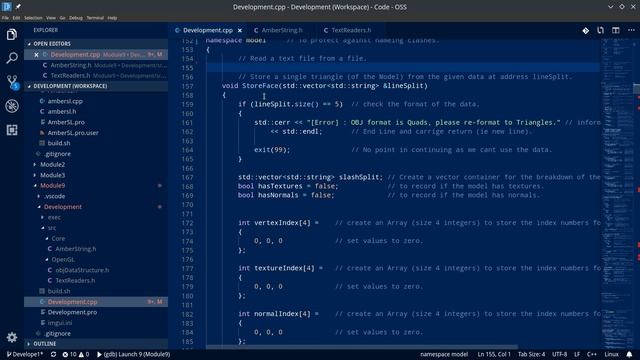Open TextReaders.h under OpenGL folder

(96, 281)
